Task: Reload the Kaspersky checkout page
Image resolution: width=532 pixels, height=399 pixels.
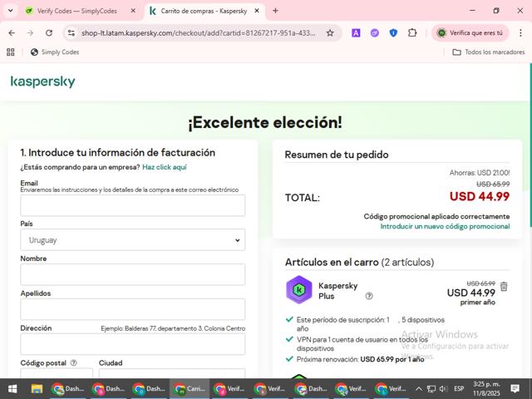Action: click(49, 33)
